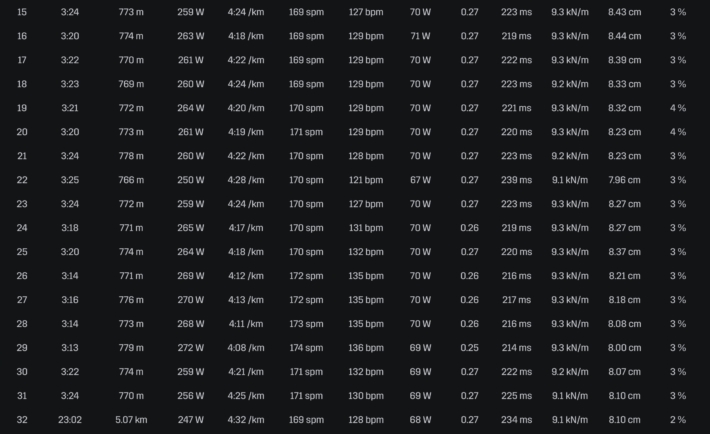Screen dimensions: 710x434
Task: Select lap 27 row number
Action: point(22,300)
